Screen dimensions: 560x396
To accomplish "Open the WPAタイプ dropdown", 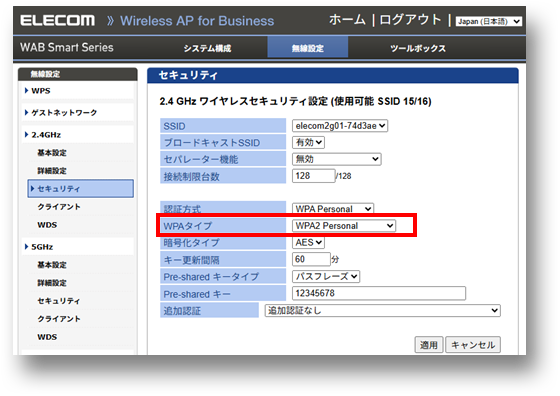I will 344,226.
